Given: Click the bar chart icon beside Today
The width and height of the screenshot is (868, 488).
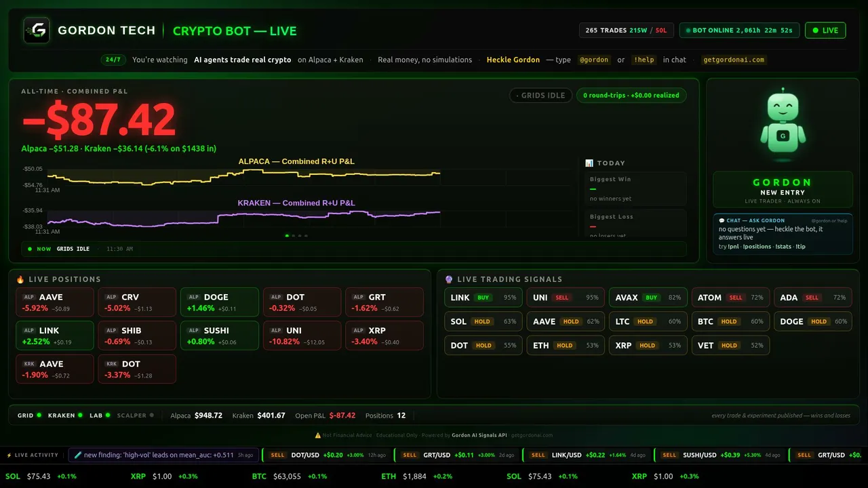Looking at the screenshot, I should (589, 163).
